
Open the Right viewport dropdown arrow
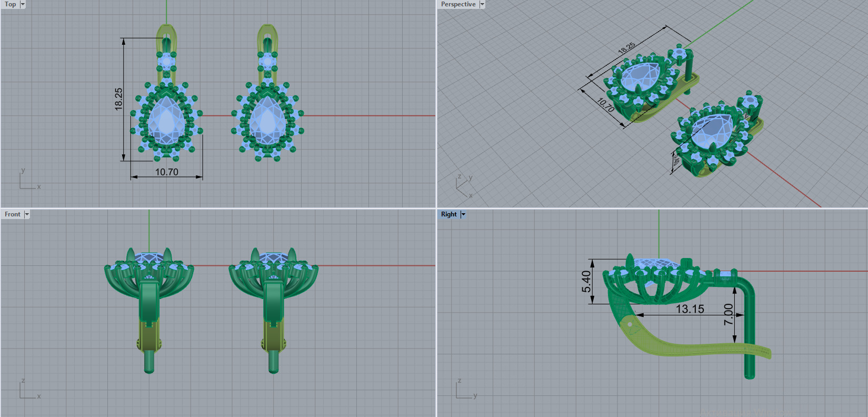click(x=463, y=214)
